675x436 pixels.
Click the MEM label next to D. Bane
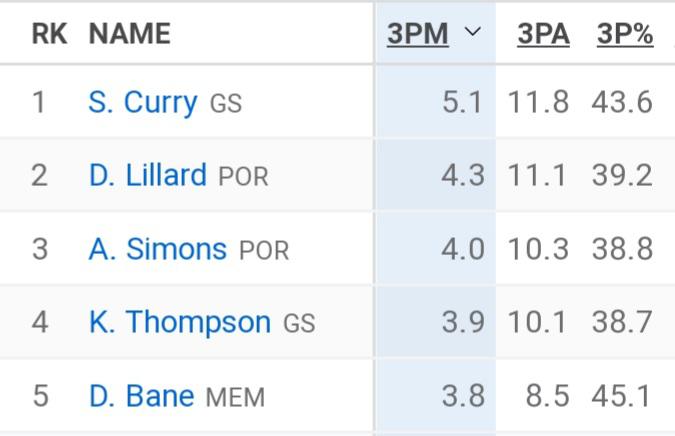coord(235,397)
